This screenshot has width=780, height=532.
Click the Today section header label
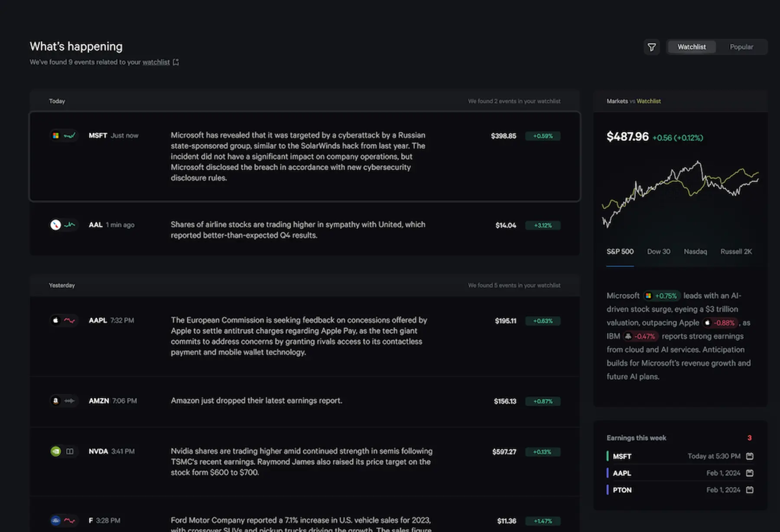[x=57, y=101]
